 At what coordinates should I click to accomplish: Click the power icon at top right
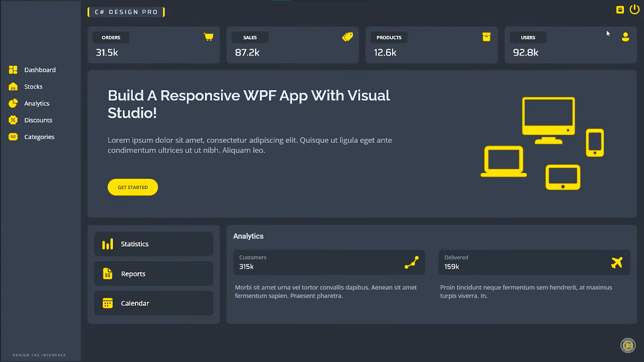tap(634, 9)
